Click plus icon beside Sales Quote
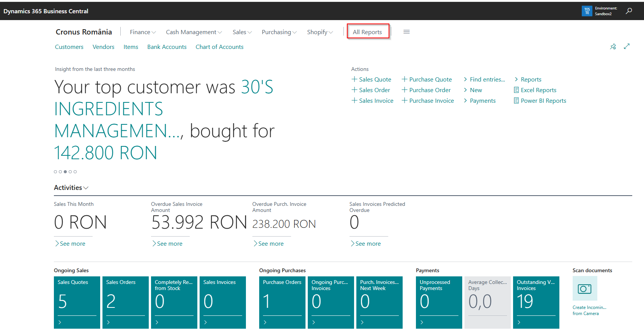This screenshot has height=334, width=644. 354,79
